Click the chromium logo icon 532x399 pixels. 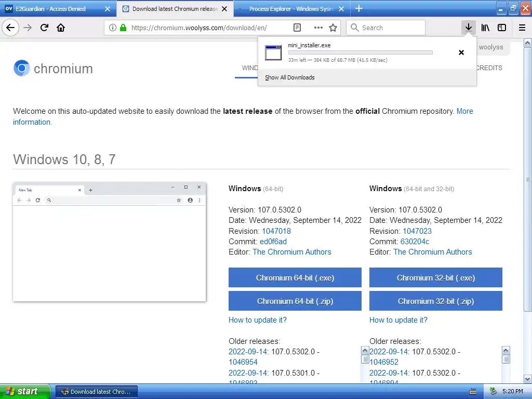click(x=22, y=68)
